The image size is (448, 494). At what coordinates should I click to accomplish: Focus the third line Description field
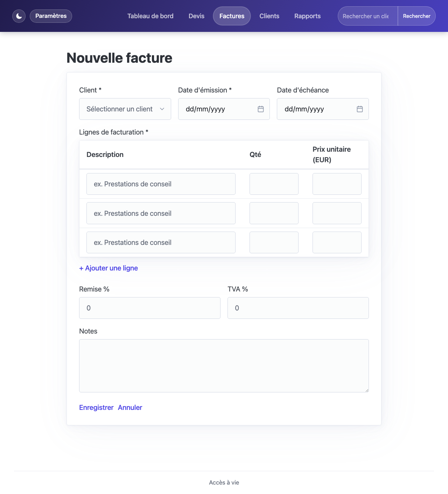click(x=161, y=242)
